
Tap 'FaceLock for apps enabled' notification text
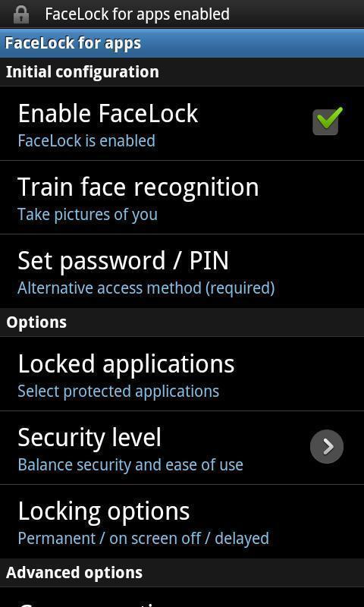click(x=137, y=14)
